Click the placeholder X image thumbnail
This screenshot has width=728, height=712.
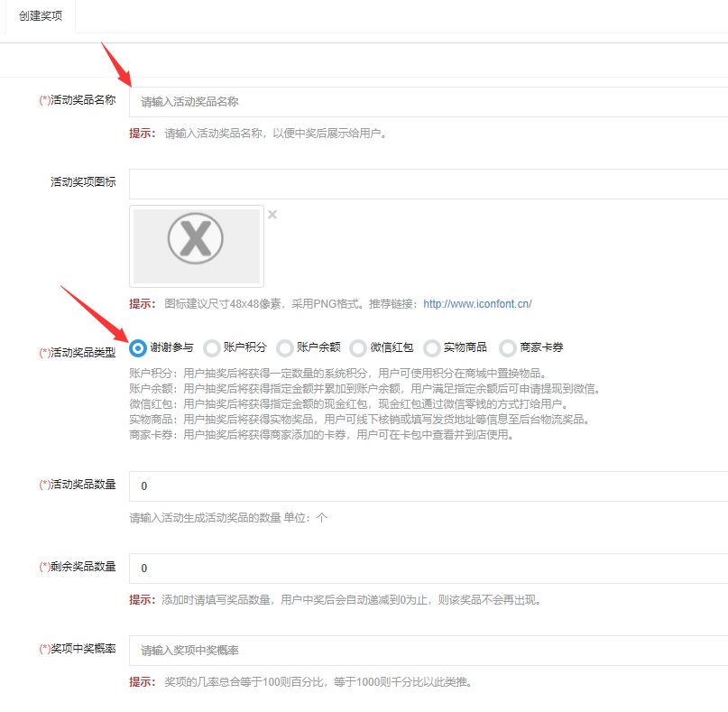(x=197, y=246)
